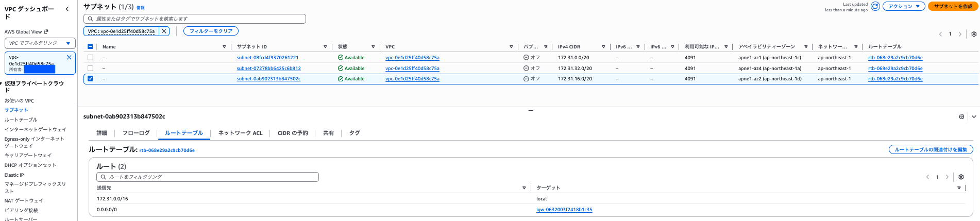
Task: Open routes table settings gear icon
Action: (x=961, y=177)
